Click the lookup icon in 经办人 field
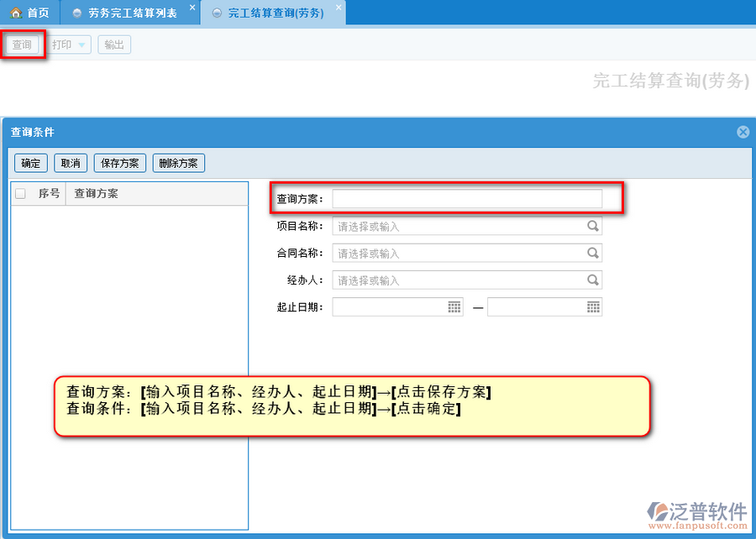This screenshot has width=756, height=539. pos(592,280)
